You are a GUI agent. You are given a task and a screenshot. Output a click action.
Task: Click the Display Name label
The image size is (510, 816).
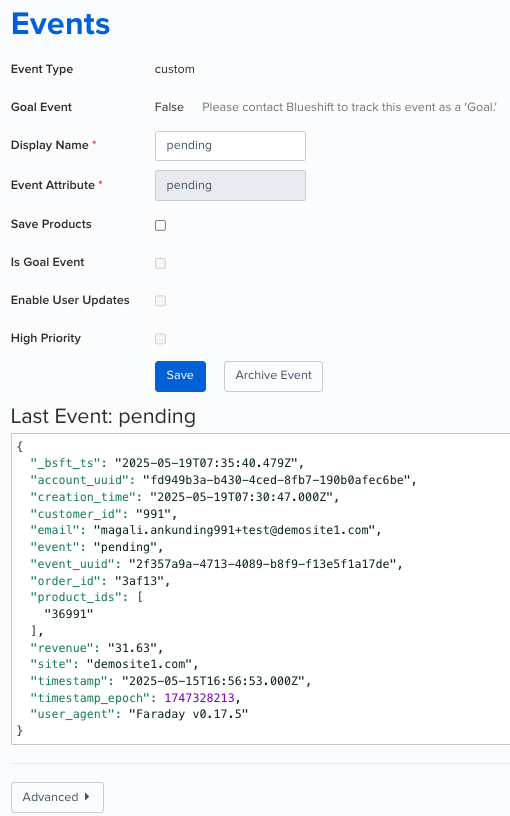tap(49, 145)
